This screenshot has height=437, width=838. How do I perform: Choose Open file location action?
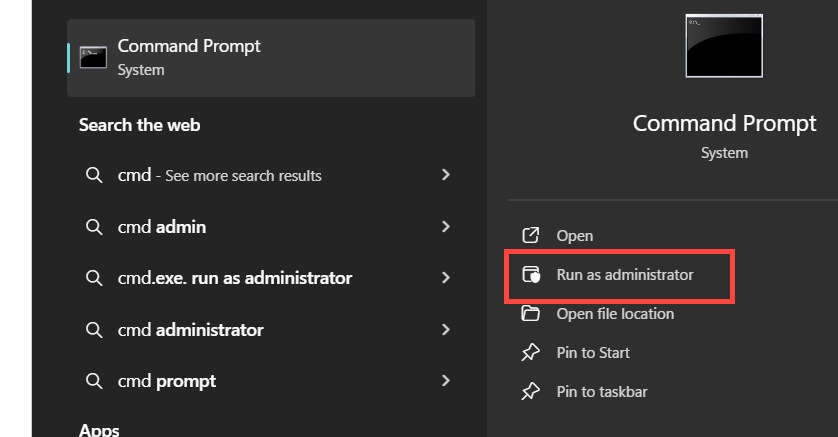615,314
